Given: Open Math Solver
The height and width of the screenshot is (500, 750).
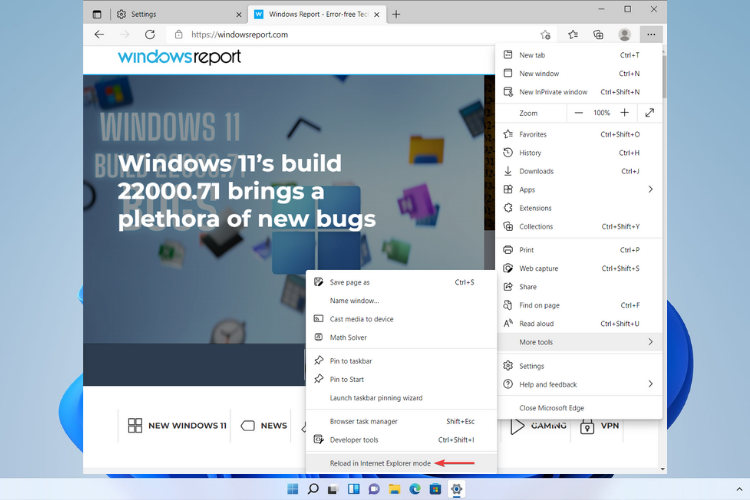Looking at the screenshot, I should (401, 337).
